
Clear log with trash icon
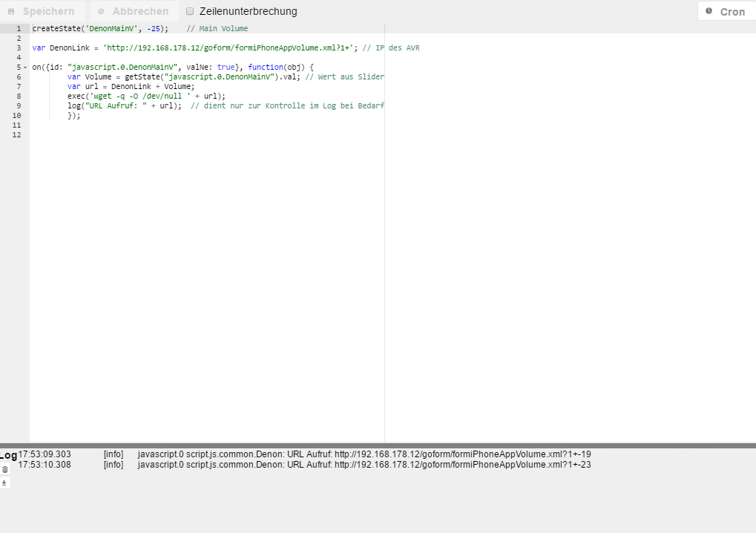4,469
